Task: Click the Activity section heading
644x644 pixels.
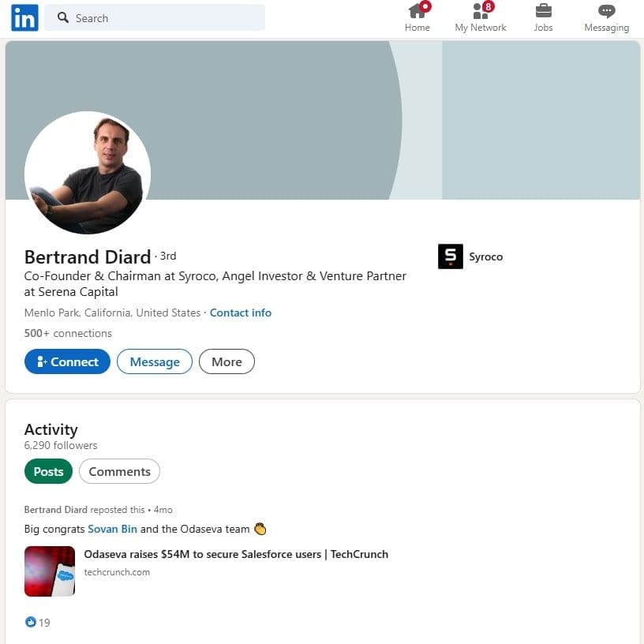Action: coord(51,429)
